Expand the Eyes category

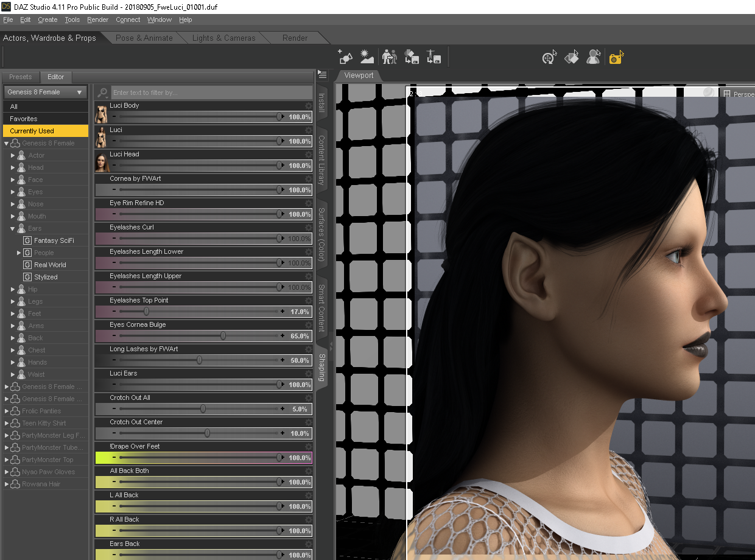click(x=13, y=192)
